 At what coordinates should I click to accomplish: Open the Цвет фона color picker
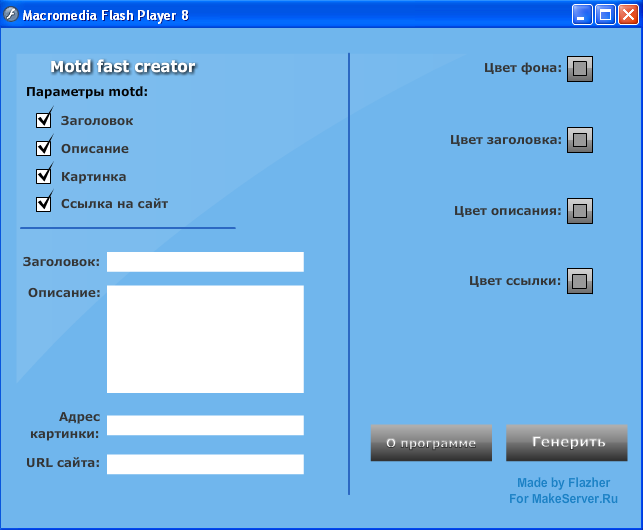[x=579, y=69]
